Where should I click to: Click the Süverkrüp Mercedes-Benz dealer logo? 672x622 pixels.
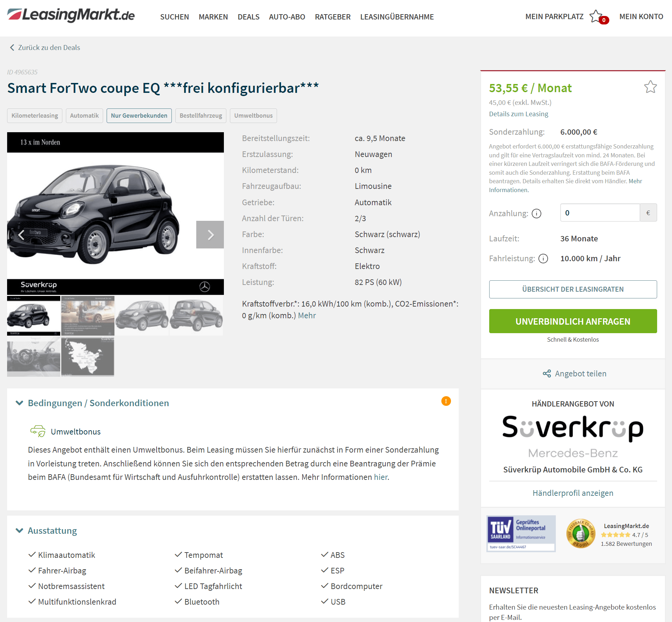click(573, 437)
